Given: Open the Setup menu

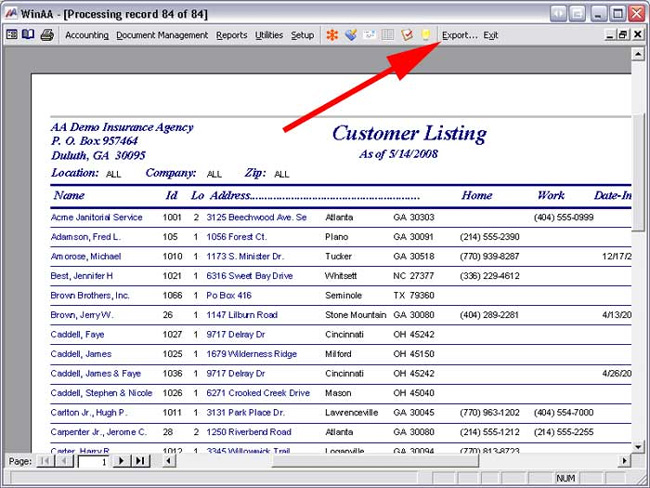Looking at the screenshot, I should pos(302,35).
